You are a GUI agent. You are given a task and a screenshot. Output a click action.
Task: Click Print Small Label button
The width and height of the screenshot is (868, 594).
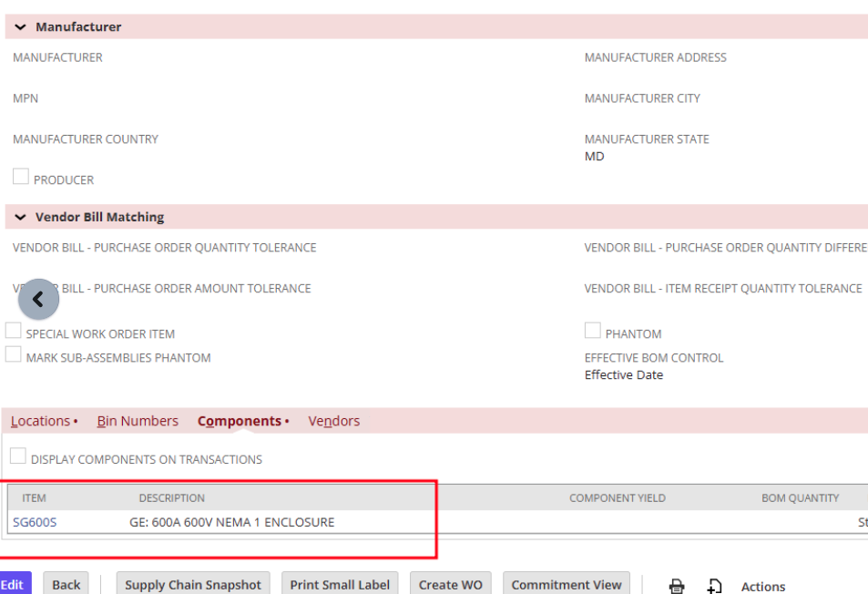tap(340, 585)
